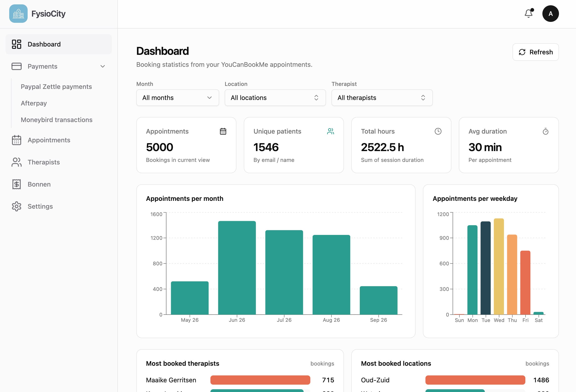
Task: Click the Mon bar in weekday chart
Action: click(472, 270)
